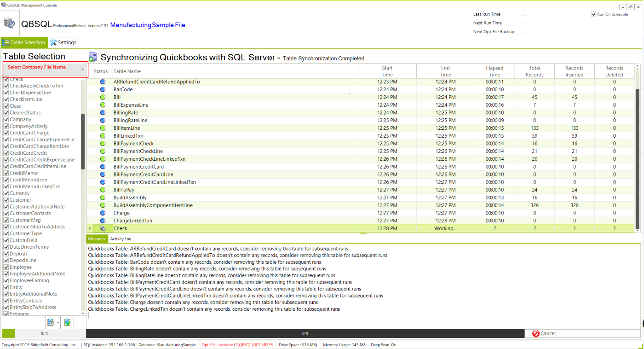Click the status icon of Charge row
The height and width of the screenshot is (349, 644).
pyautogui.click(x=103, y=213)
